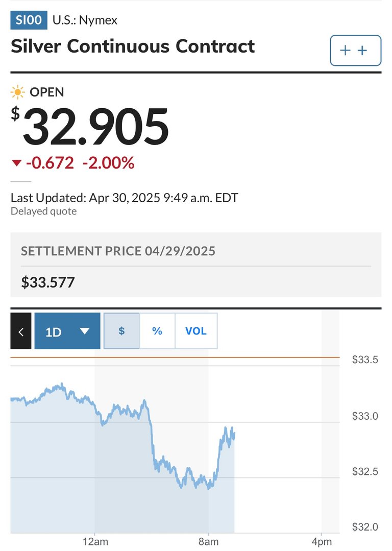Click the SI00 ticker symbol badge
Screen dimensions: 392x551
click(29, 20)
